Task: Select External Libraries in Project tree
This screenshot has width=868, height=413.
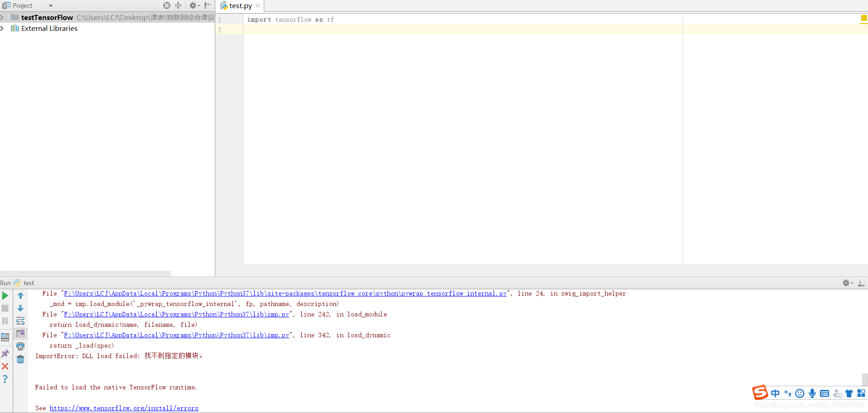Action: pyautogui.click(x=49, y=28)
